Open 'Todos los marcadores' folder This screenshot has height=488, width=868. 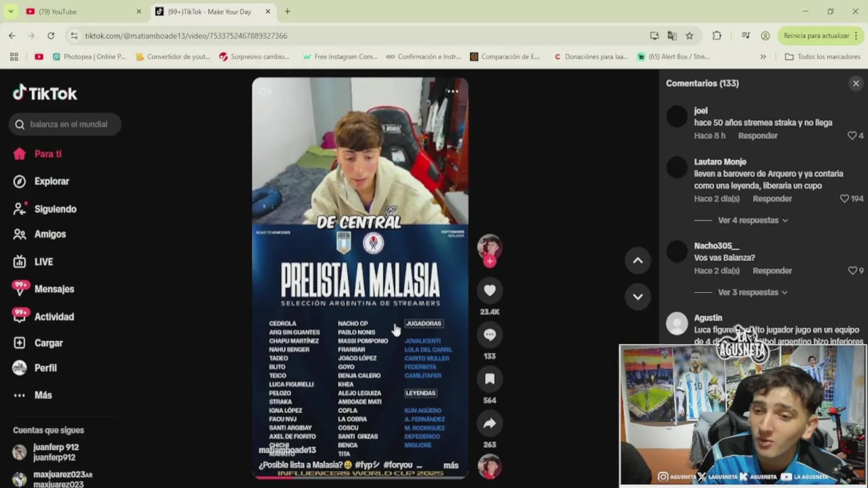coord(822,57)
